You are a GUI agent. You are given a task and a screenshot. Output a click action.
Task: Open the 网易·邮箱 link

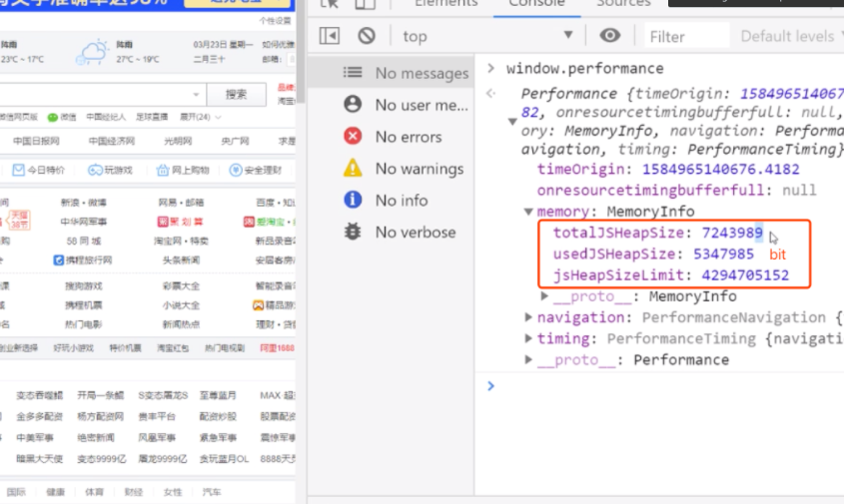[181, 203]
